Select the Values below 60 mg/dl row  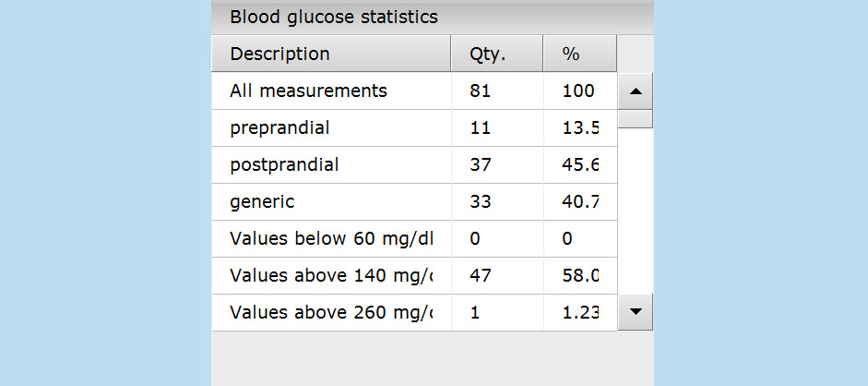point(330,239)
